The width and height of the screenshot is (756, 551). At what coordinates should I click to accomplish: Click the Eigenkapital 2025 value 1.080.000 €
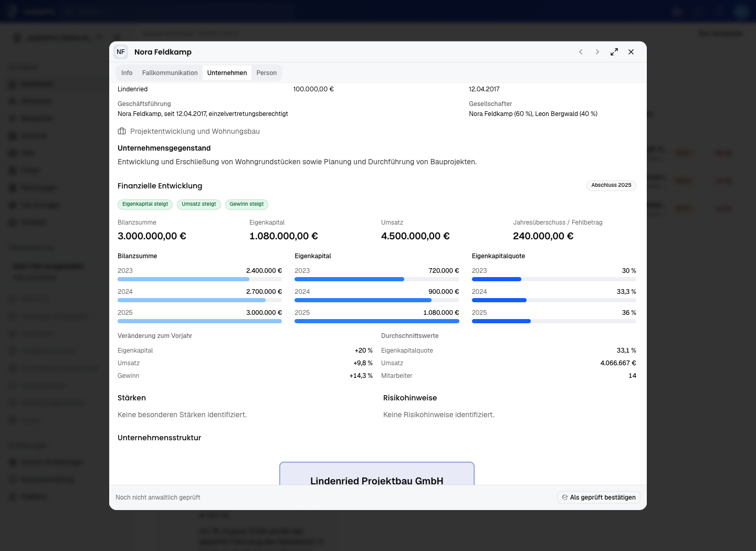pyautogui.click(x=441, y=313)
